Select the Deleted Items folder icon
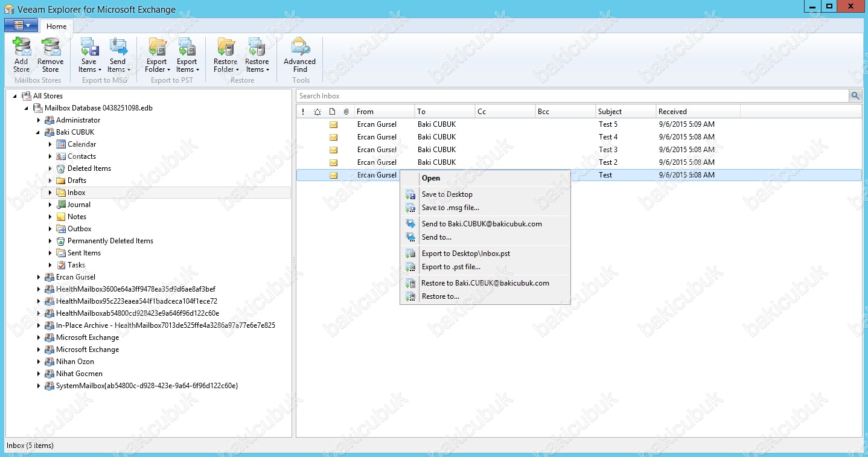Viewport: 868px width, 457px height. tap(61, 168)
